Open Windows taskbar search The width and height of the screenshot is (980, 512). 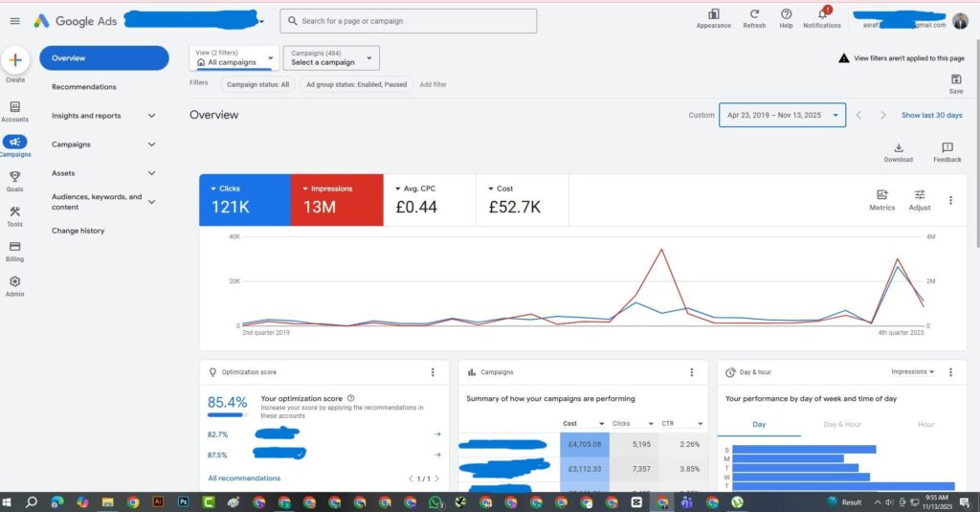pyautogui.click(x=32, y=501)
